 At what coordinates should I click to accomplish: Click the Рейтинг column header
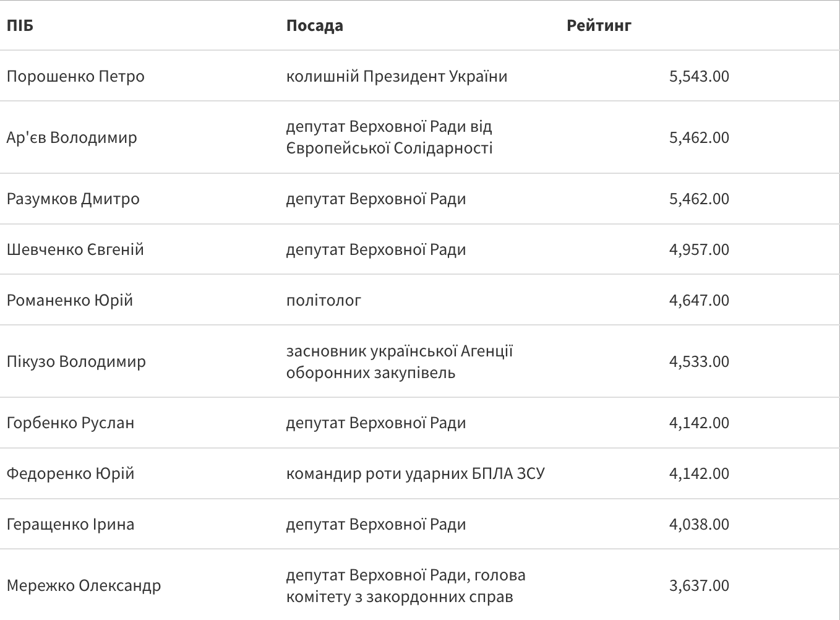[x=599, y=25]
